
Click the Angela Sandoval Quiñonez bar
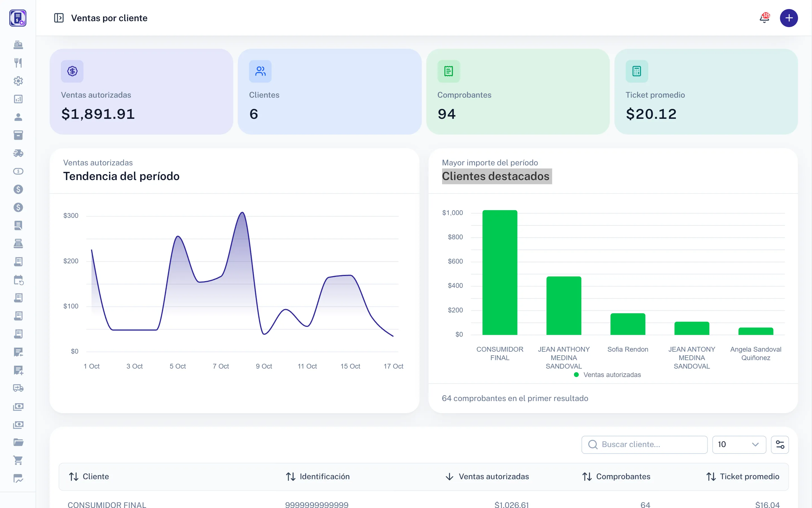pos(756,331)
